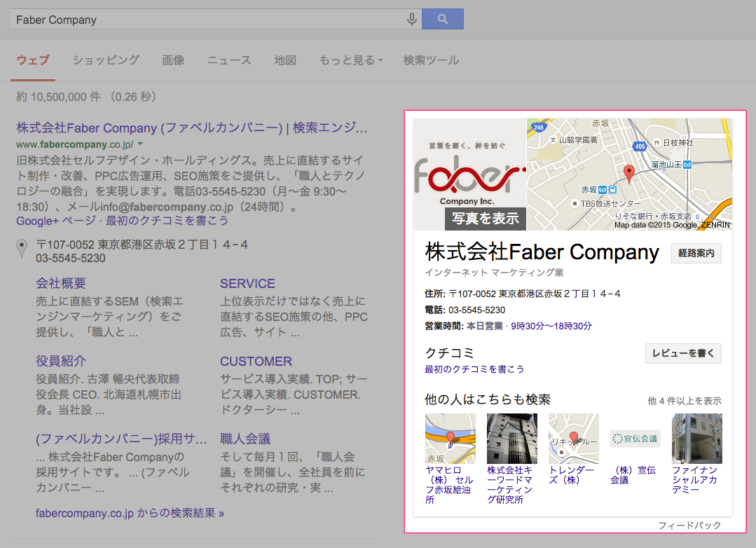Click the map pin beside the address
The width and height of the screenshot is (756, 548).
pos(22,249)
